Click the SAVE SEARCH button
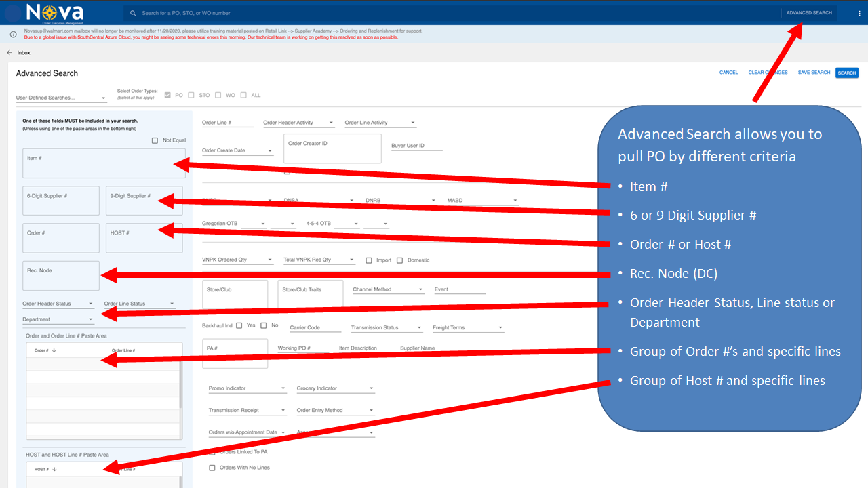This screenshot has width=868, height=488. pos(814,73)
